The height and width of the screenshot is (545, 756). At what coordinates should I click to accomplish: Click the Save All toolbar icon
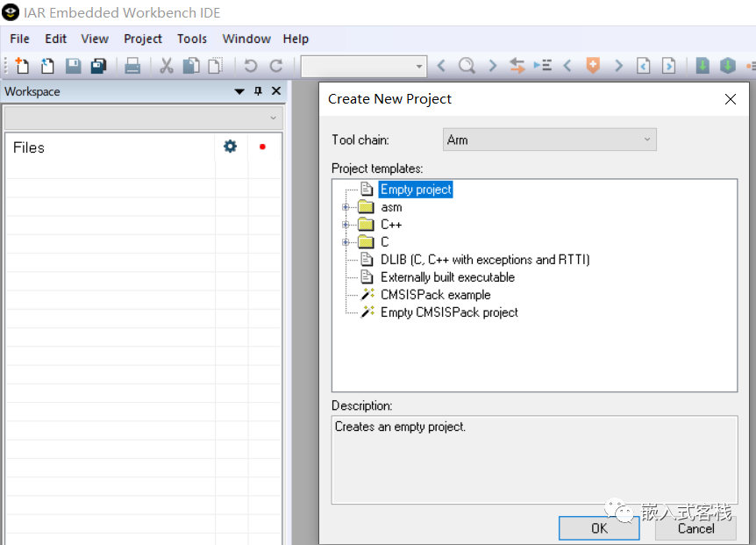pos(98,66)
